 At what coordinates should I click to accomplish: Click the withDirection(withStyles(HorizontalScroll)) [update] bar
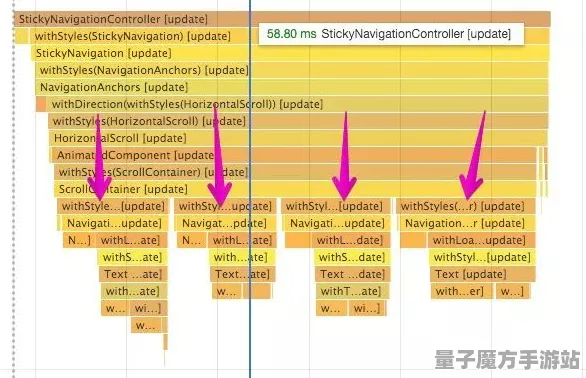[x=297, y=104]
